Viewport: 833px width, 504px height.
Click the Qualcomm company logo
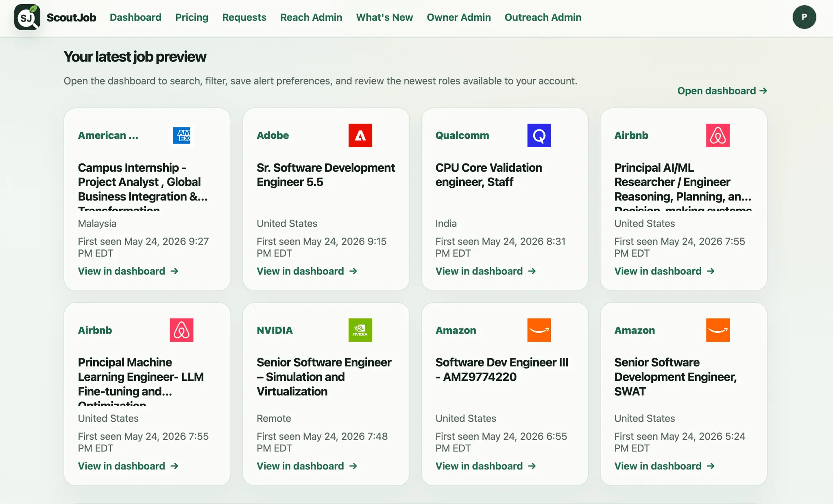tap(539, 135)
